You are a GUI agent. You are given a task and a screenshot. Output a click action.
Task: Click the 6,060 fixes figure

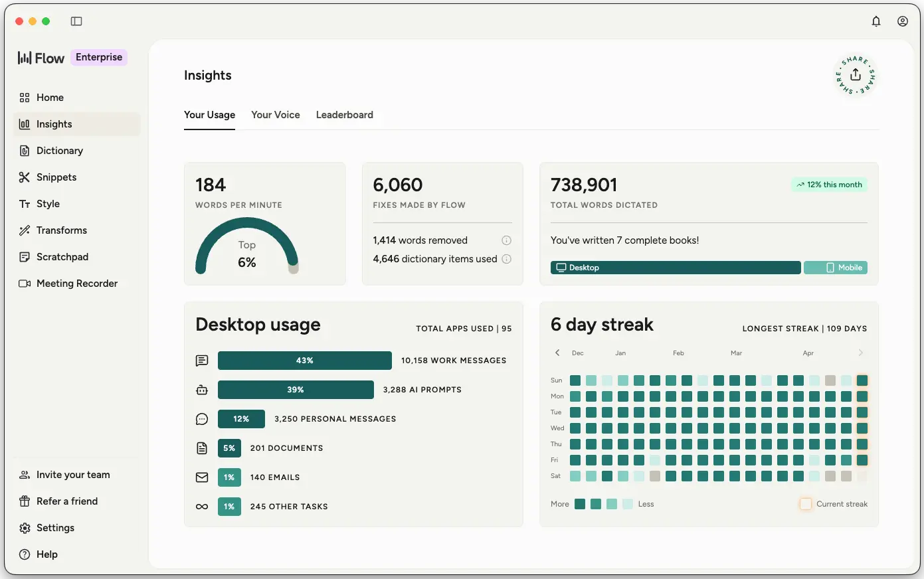click(x=398, y=185)
